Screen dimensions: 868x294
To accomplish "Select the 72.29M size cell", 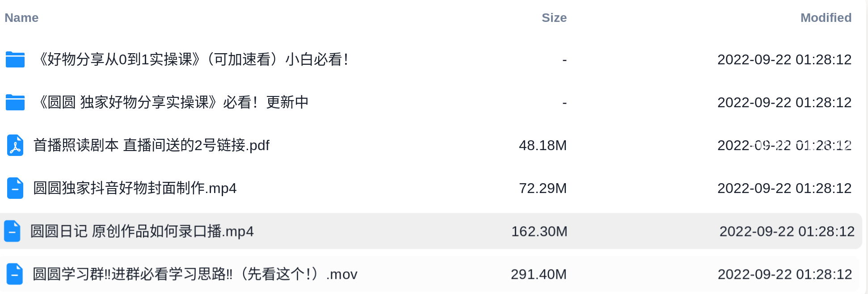I will pyautogui.click(x=543, y=188).
